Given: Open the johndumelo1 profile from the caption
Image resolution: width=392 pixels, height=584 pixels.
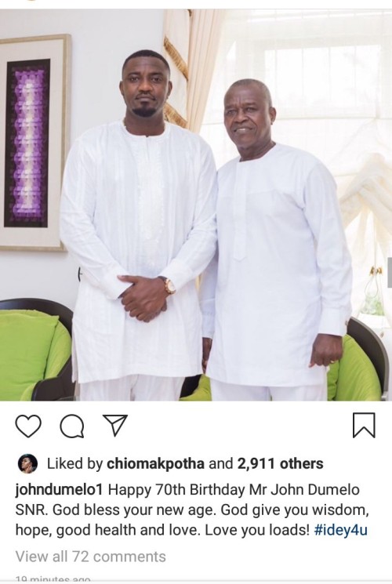Looking at the screenshot, I should [59, 489].
